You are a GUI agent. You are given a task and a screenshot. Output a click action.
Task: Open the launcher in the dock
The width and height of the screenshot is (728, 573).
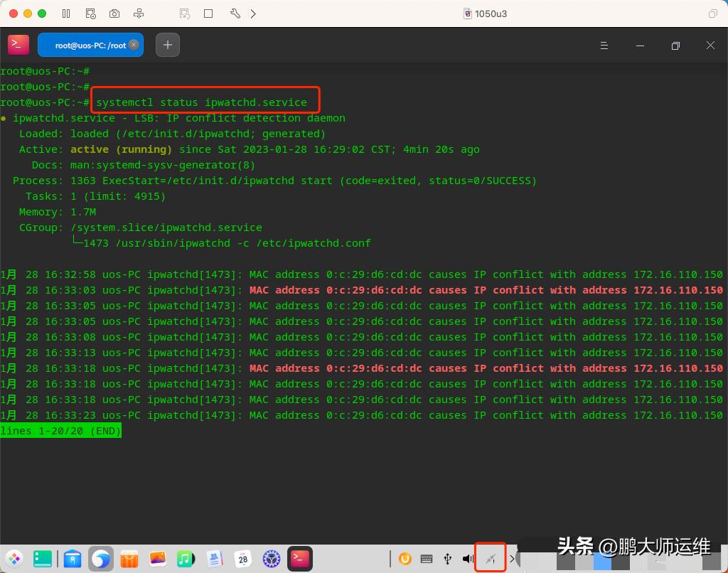point(14,559)
